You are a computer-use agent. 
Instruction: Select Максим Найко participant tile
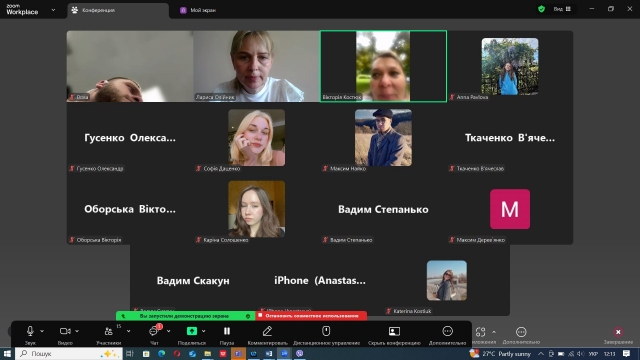[x=383, y=138]
